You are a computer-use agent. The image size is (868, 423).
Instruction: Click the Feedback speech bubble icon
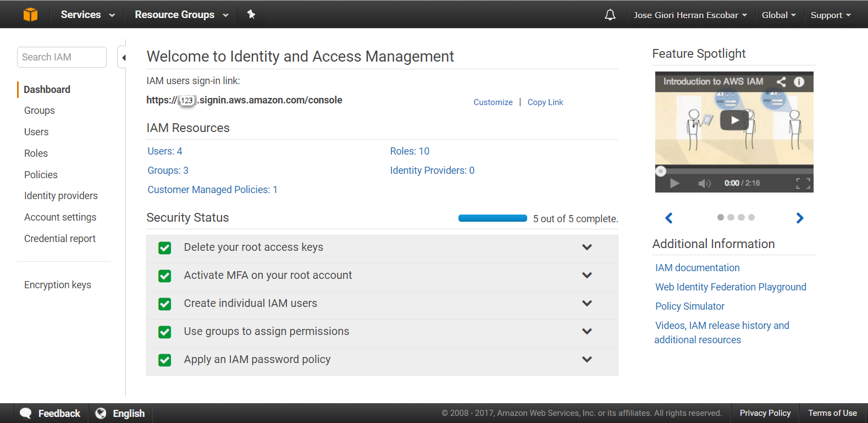coord(26,413)
